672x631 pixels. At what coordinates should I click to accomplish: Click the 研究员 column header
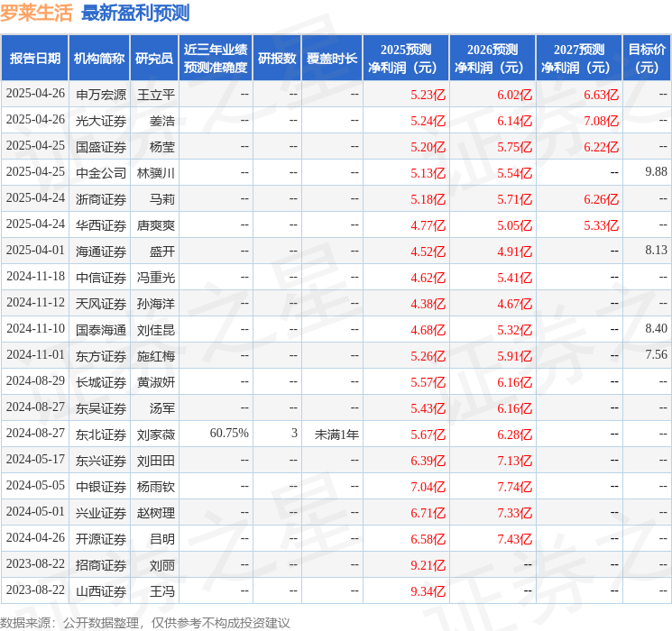[x=154, y=59]
